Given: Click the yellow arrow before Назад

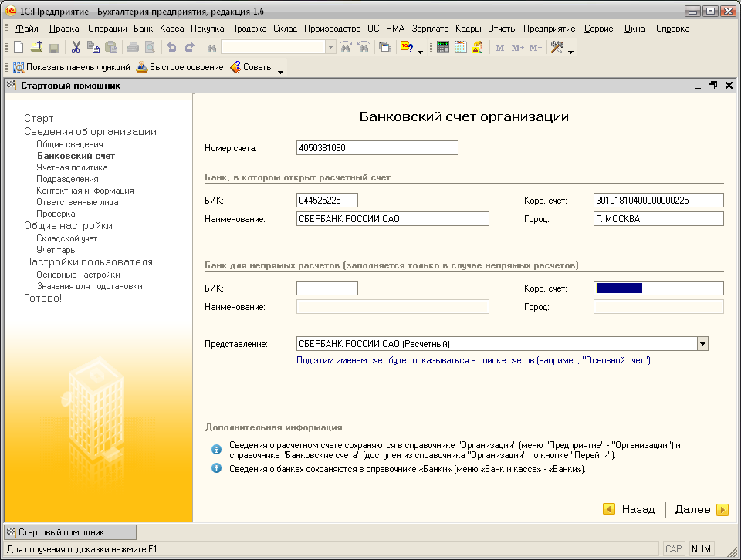Looking at the screenshot, I should tap(609, 509).
